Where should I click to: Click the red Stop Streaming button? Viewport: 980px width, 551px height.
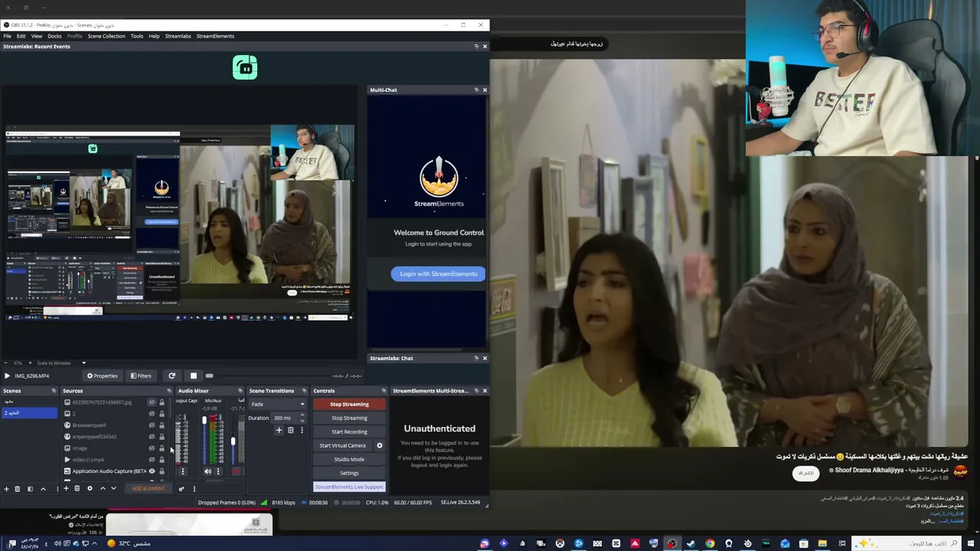click(349, 404)
